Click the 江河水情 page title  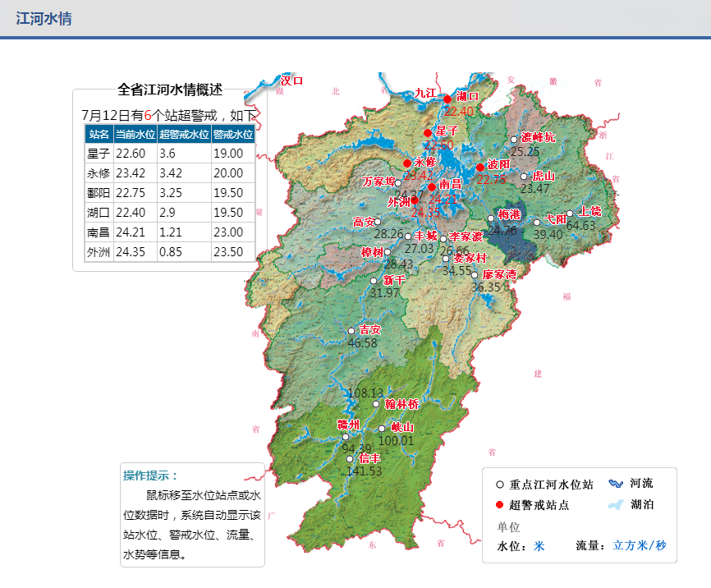tap(44, 18)
